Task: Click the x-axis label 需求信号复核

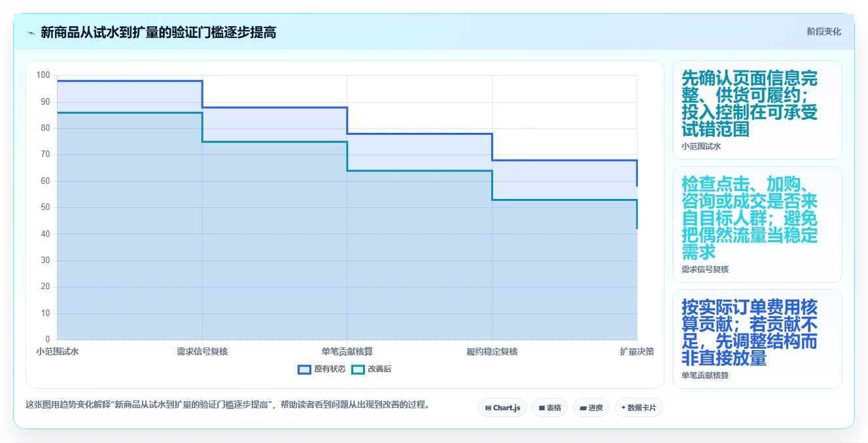Action: tap(202, 351)
